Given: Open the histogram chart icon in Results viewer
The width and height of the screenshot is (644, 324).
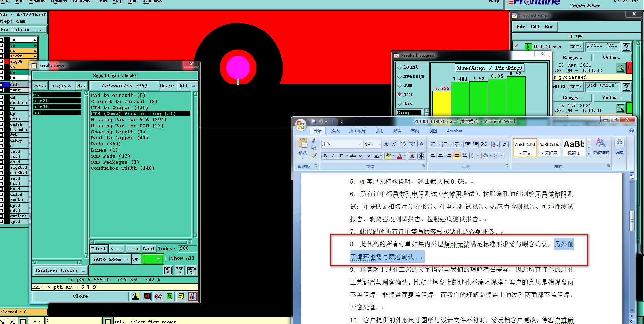Looking at the screenshot, I should click(x=193, y=296).
